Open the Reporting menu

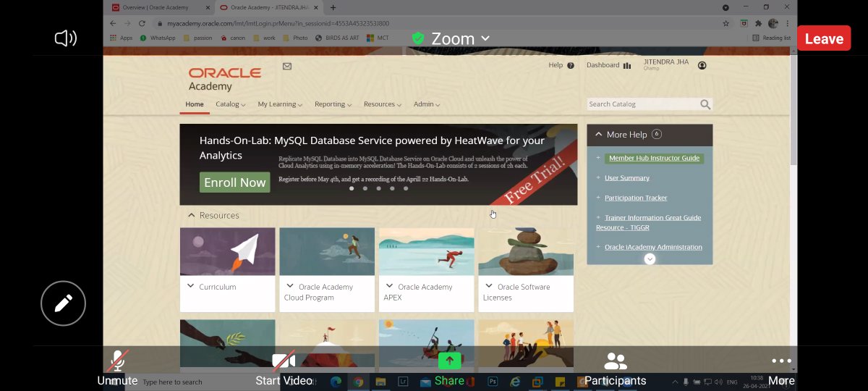coord(333,104)
